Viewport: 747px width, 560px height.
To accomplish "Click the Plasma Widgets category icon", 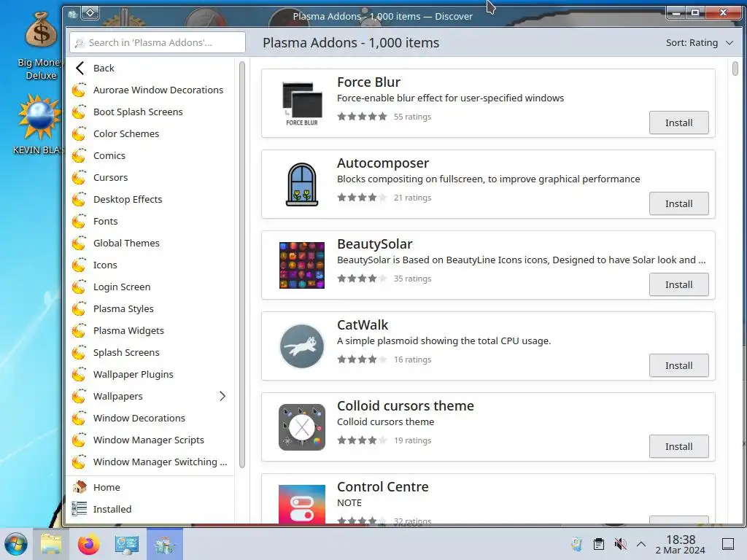I will tap(79, 331).
